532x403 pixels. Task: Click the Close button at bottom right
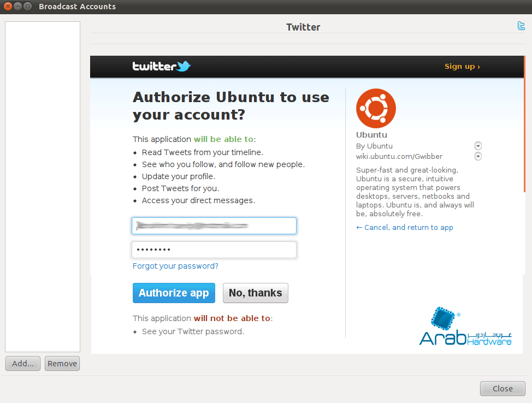[x=503, y=389]
